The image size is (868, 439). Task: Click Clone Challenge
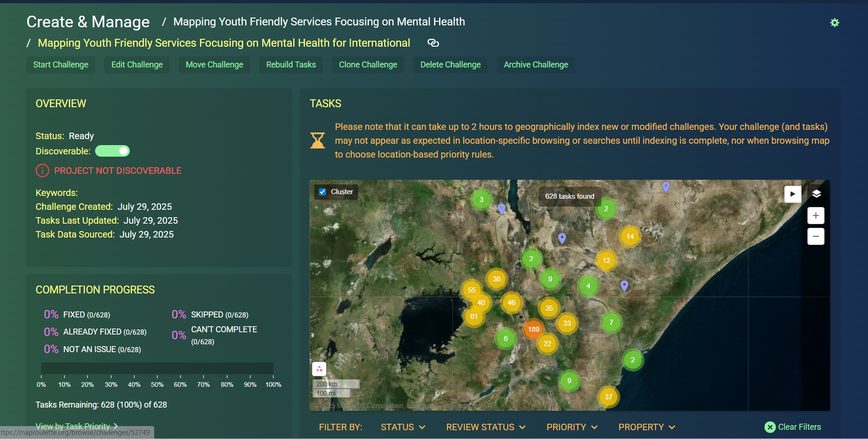point(368,65)
